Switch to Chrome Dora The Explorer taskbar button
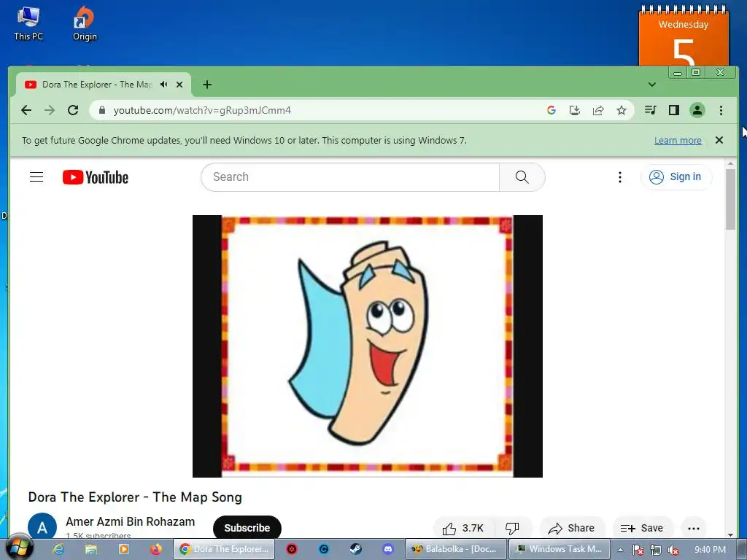747x560 pixels. [x=224, y=549]
